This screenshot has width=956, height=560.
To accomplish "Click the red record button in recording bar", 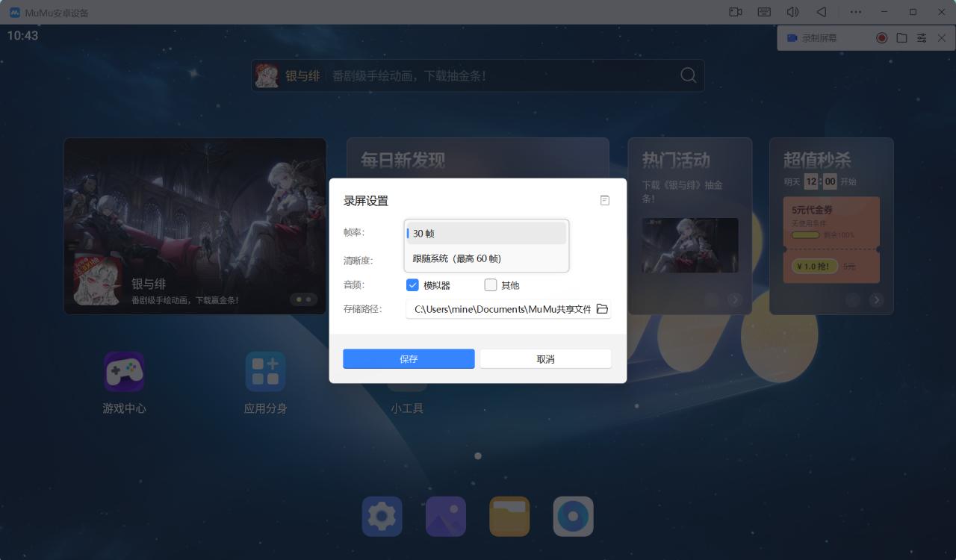I will point(882,38).
